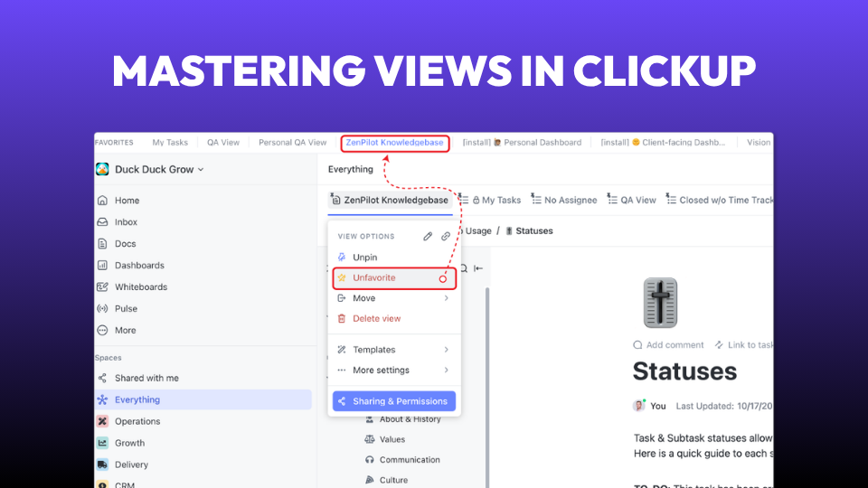Click Link to task on the doc
868x488 pixels.
(x=744, y=344)
